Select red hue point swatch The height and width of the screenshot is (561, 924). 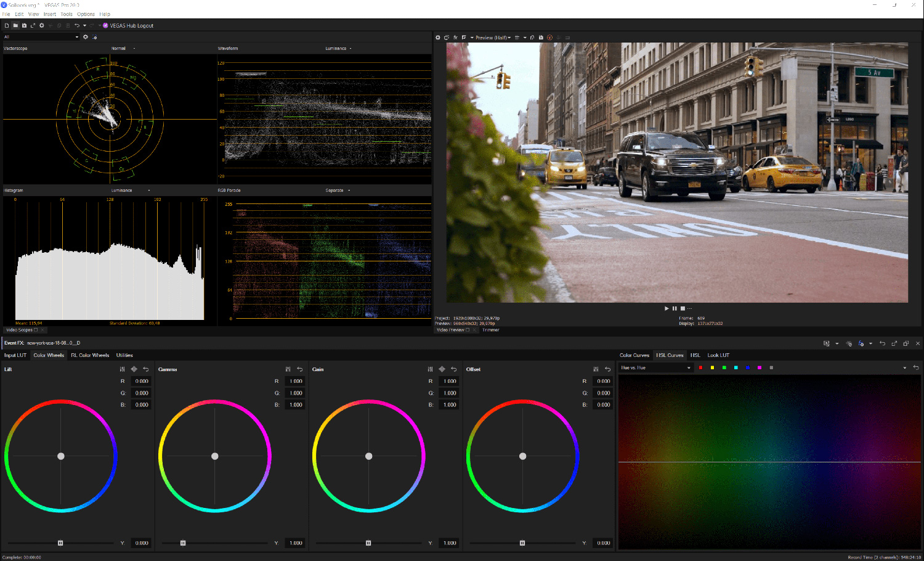700,367
